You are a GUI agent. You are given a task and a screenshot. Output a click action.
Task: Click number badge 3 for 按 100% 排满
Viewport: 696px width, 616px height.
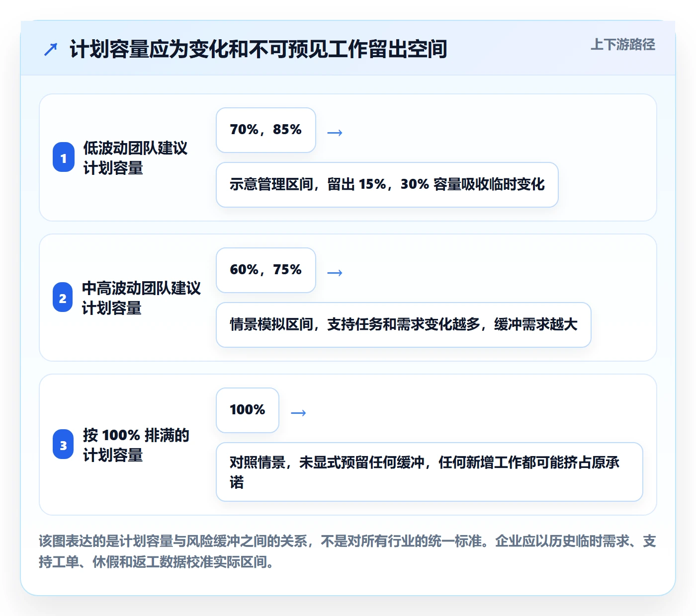pyautogui.click(x=63, y=445)
